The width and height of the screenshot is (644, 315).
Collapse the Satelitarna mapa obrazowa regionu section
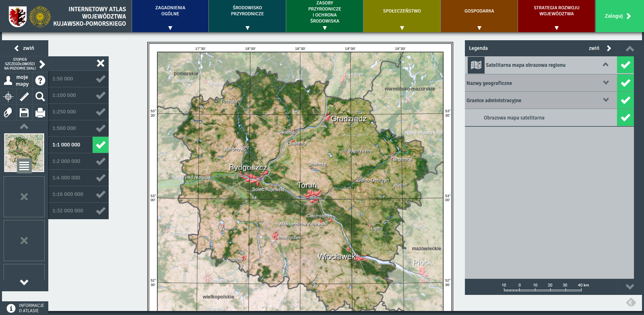605,65
